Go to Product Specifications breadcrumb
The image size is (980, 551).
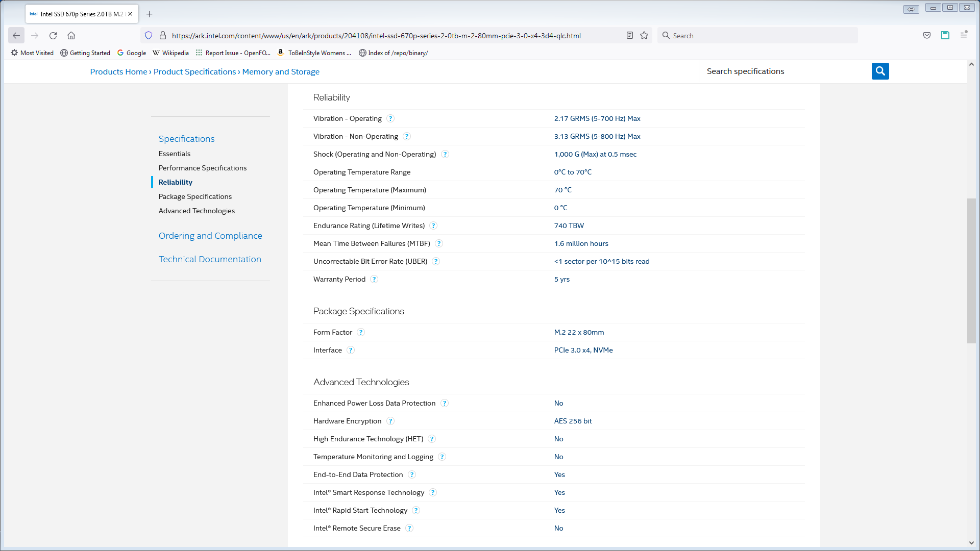pyautogui.click(x=195, y=72)
